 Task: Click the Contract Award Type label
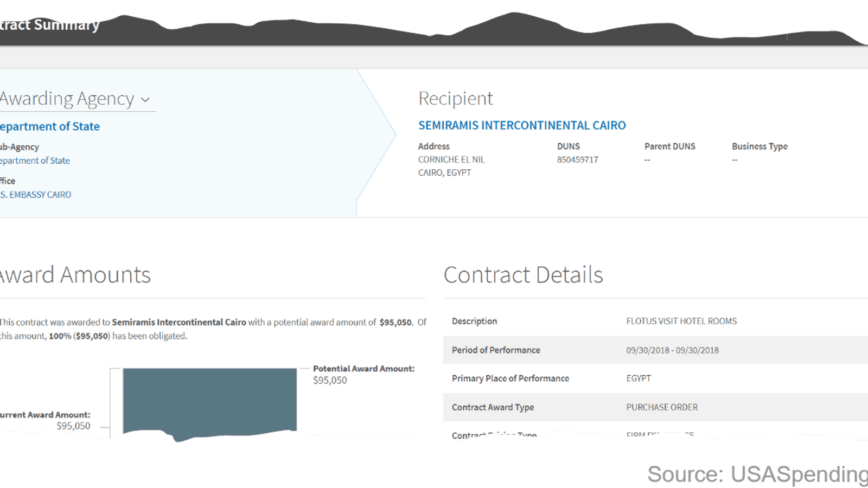pos(493,407)
